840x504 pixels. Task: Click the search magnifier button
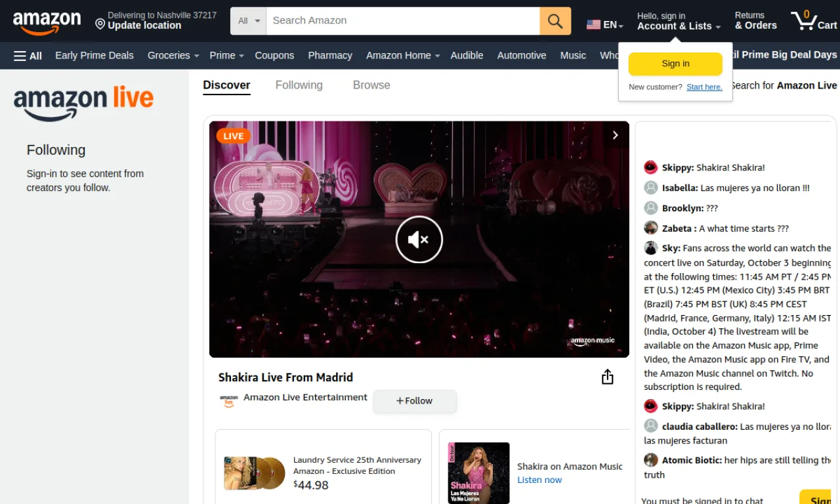(555, 21)
